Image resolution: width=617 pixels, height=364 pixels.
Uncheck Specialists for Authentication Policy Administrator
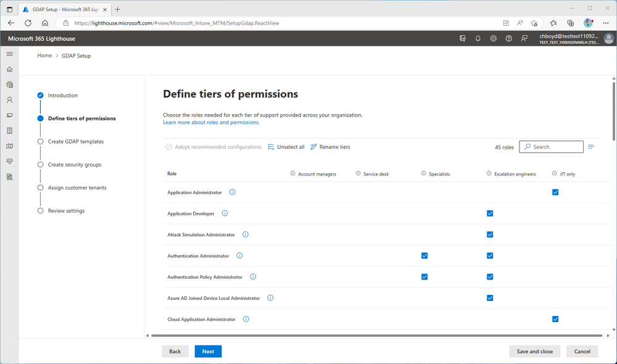424,277
